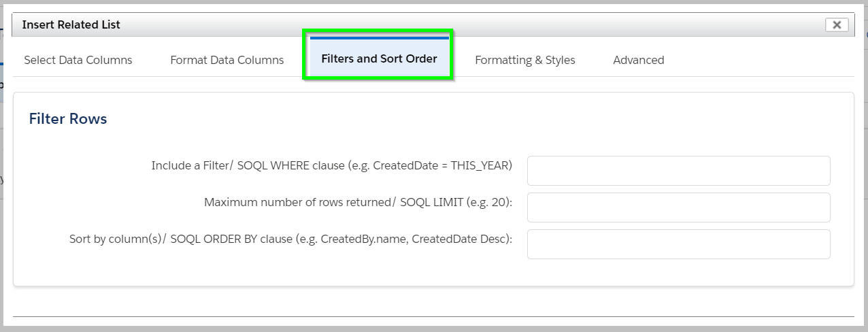Screen dimensions: 868x332
Task: Open the Advanced tab
Action: click(639, 60)
